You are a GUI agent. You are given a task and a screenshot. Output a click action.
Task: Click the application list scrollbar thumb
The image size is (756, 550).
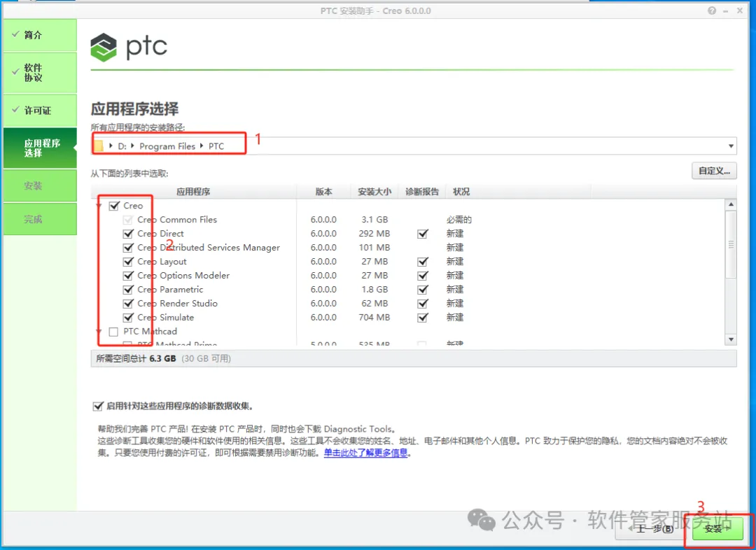click(x=731, y=244)
